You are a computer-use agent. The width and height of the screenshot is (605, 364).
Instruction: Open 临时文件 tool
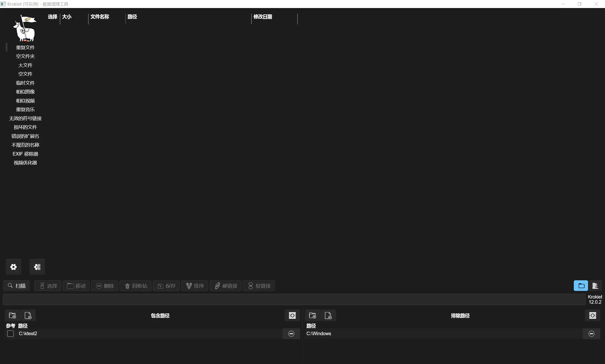point(25,83)
